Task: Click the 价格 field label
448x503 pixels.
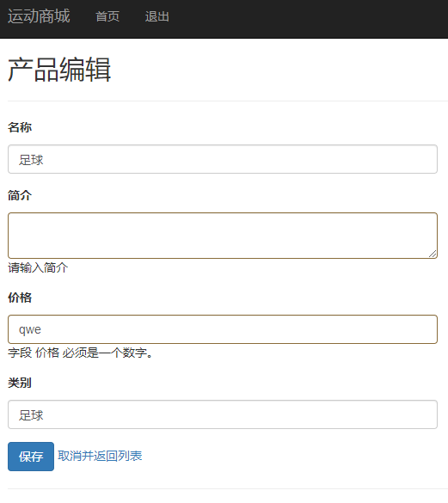Action: pos(20,298)
